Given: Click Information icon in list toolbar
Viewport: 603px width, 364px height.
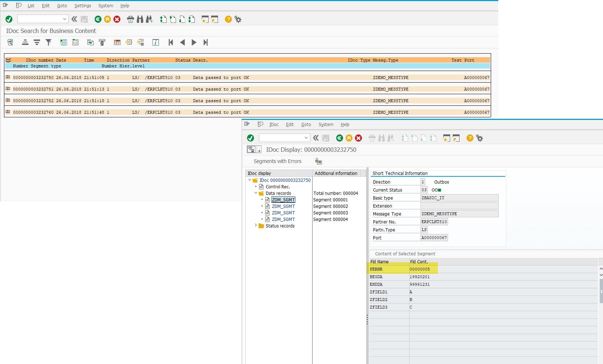Looking at the screenshot, I should (x=155, y=42).
